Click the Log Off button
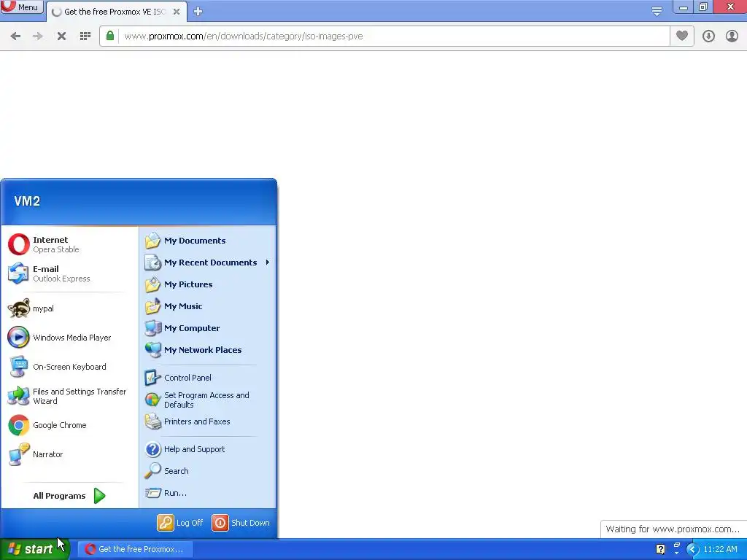Image resolution: width=747 pixels, height=560 pixels. pos(181,523)
